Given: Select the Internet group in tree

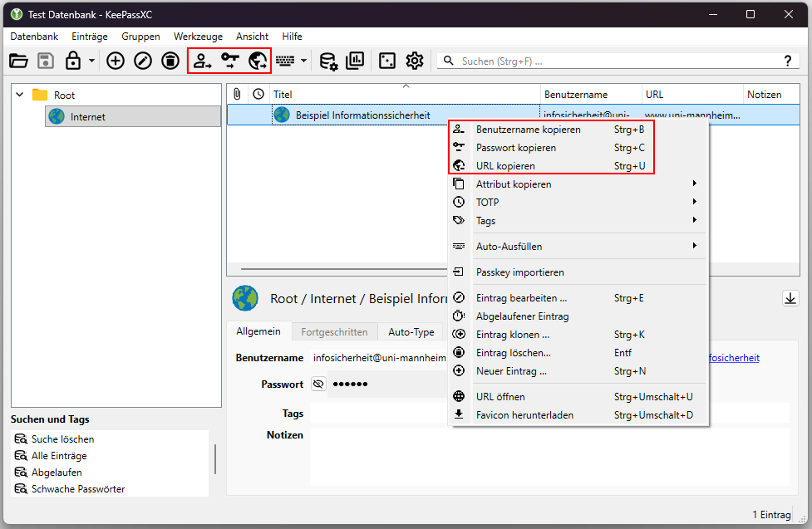Looking at the screenshot, I should click(133, 116).
